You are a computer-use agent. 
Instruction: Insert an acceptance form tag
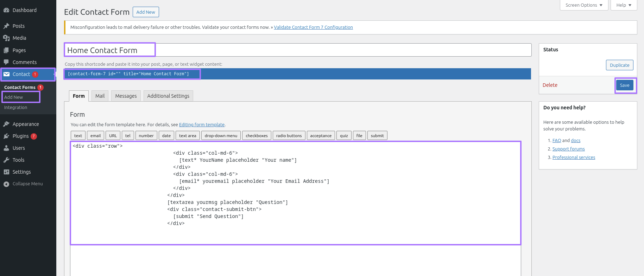[x=321, y=136]
